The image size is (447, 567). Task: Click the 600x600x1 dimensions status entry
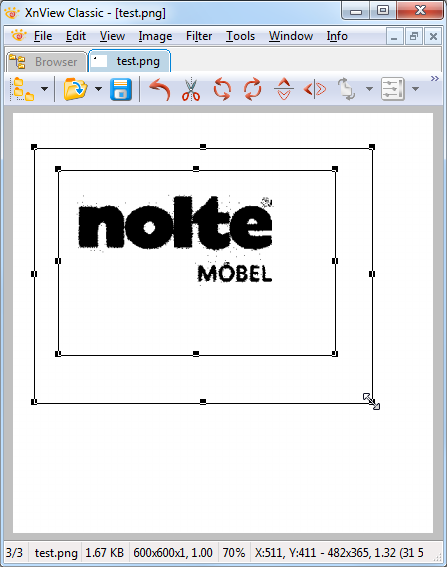173,553
